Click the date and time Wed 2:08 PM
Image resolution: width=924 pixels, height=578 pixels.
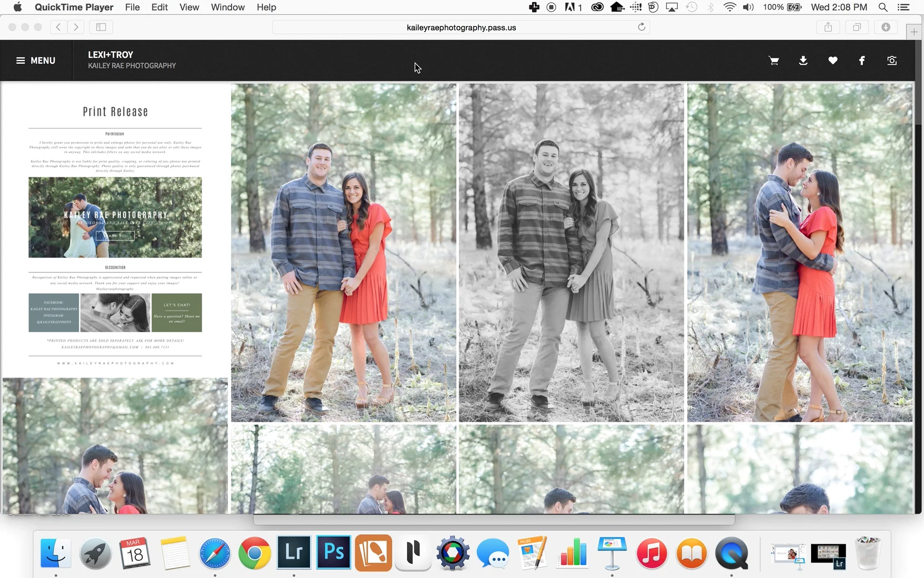point(839,7)
